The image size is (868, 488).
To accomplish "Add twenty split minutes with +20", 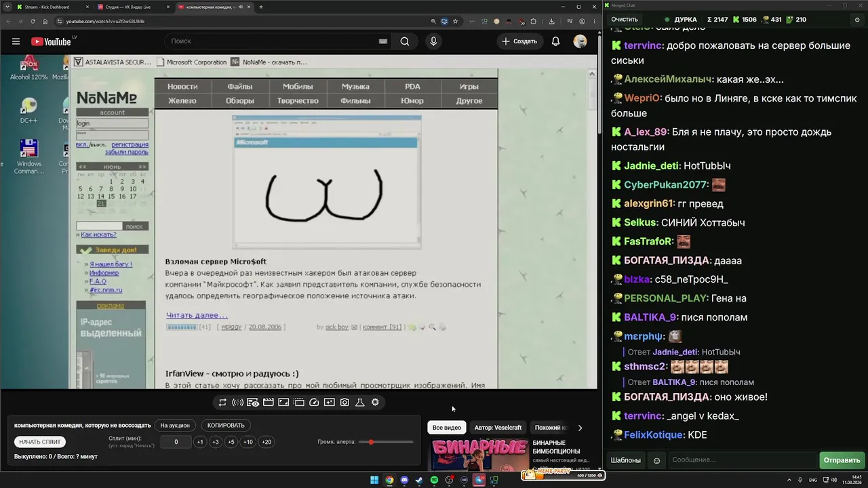I will (x=267, y=442).
